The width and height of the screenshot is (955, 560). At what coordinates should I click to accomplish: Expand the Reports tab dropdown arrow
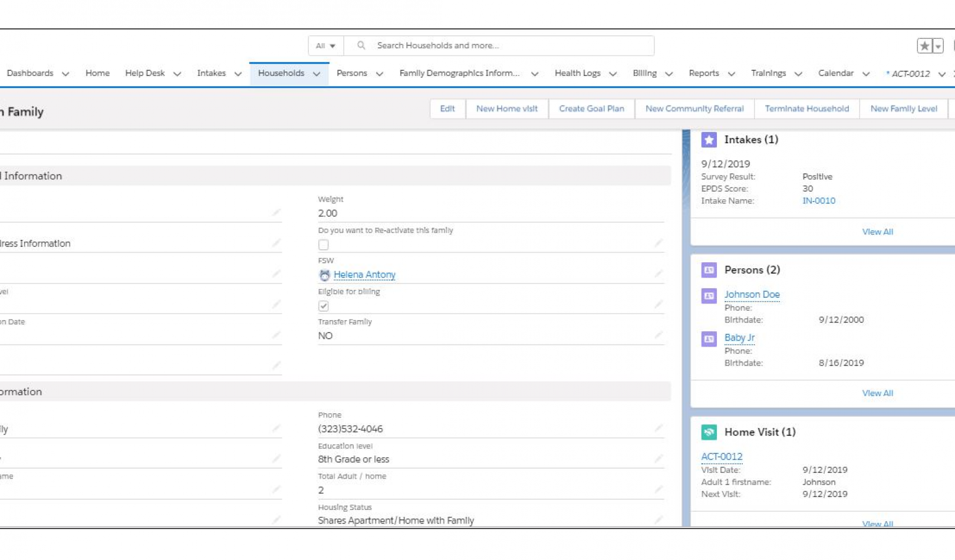pyautogui.click(x=732, y=73)
